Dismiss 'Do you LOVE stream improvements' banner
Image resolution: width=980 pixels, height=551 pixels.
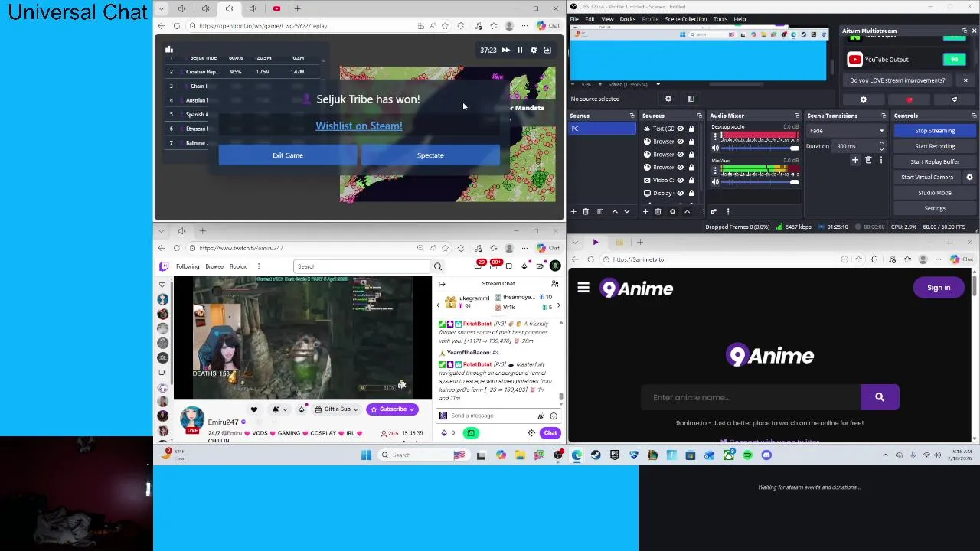(965, 80)
